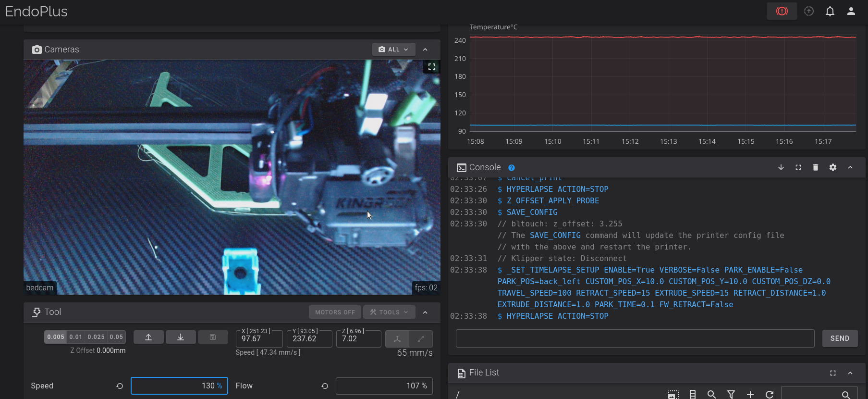This screenshot has height=399, width=868.
Task: Collapse the Console panel
Action: (x=850, y=167)
